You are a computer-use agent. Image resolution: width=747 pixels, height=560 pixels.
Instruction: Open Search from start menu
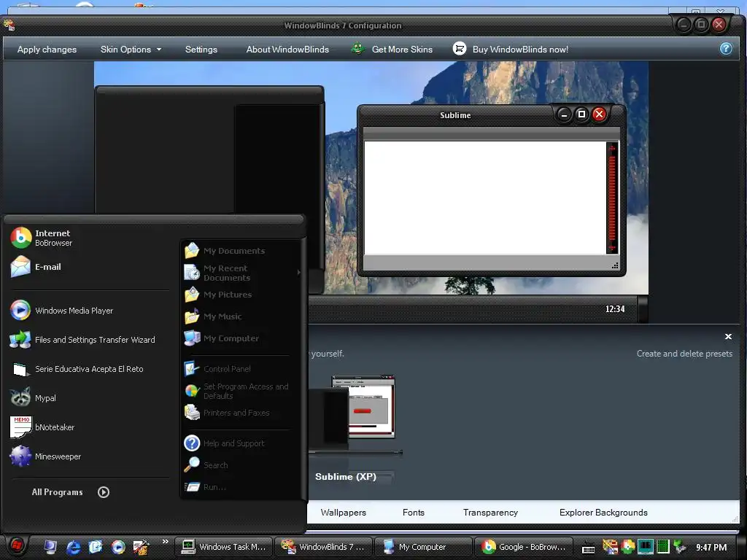pyautogui.click(x=206, y=465)
